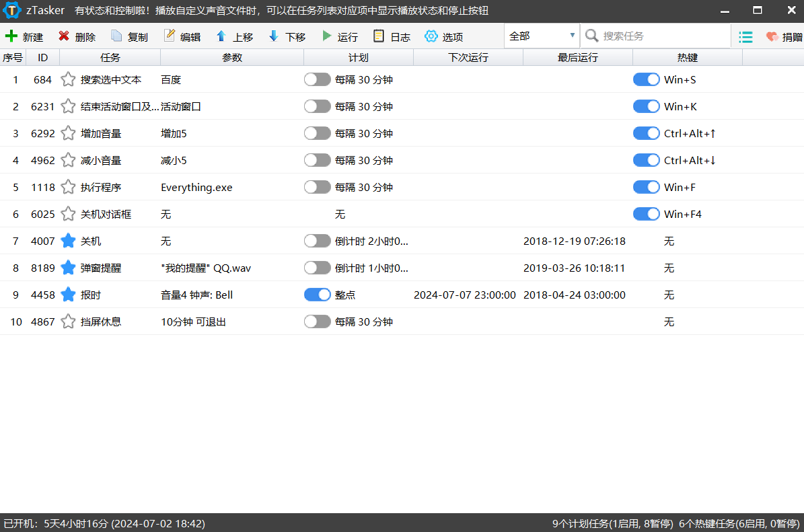Screen dimensions: 804x532
Task: Select the 整点 schedule text
Action: tap(344, 295)
